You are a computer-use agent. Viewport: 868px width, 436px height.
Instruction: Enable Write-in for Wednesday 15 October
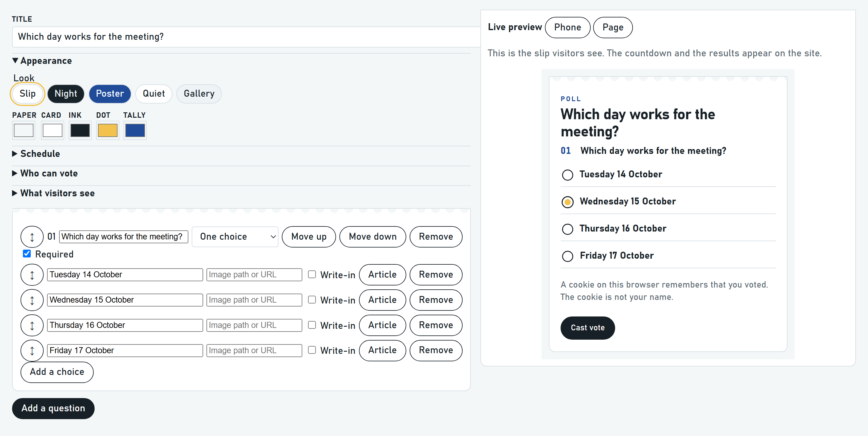[312, 300]
